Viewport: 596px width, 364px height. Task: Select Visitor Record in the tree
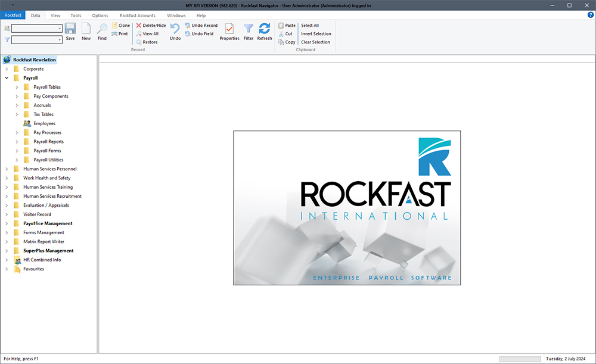pos(37,214)
